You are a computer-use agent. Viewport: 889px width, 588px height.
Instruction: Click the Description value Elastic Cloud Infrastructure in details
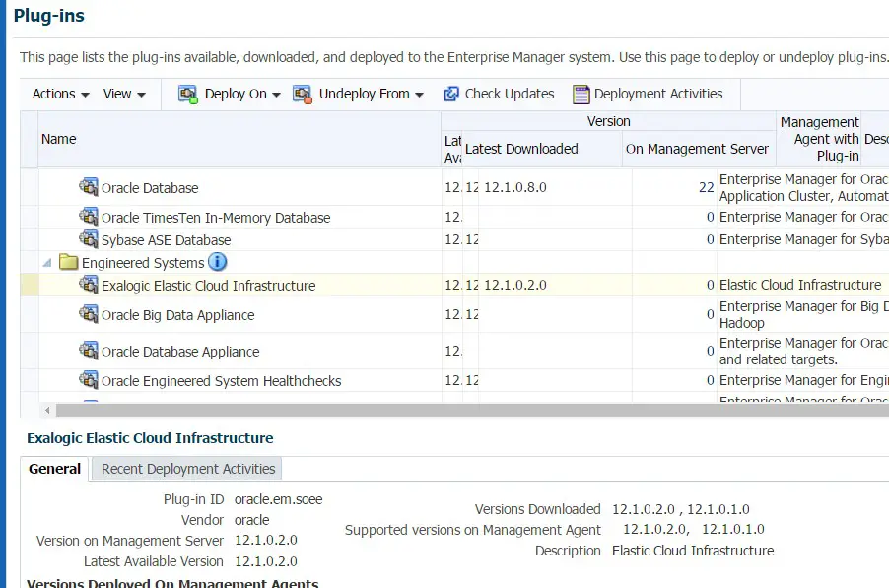(693, 551)
